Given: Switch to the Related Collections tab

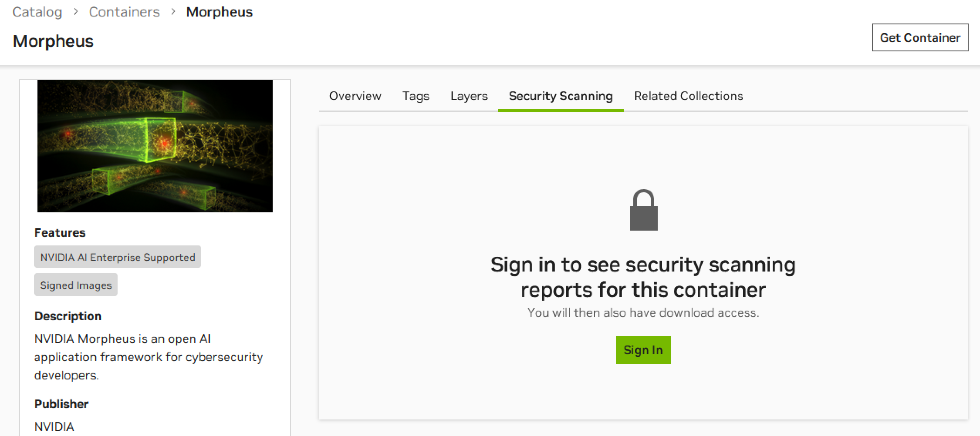Looking at the screenshot, I should pos(689,96).
